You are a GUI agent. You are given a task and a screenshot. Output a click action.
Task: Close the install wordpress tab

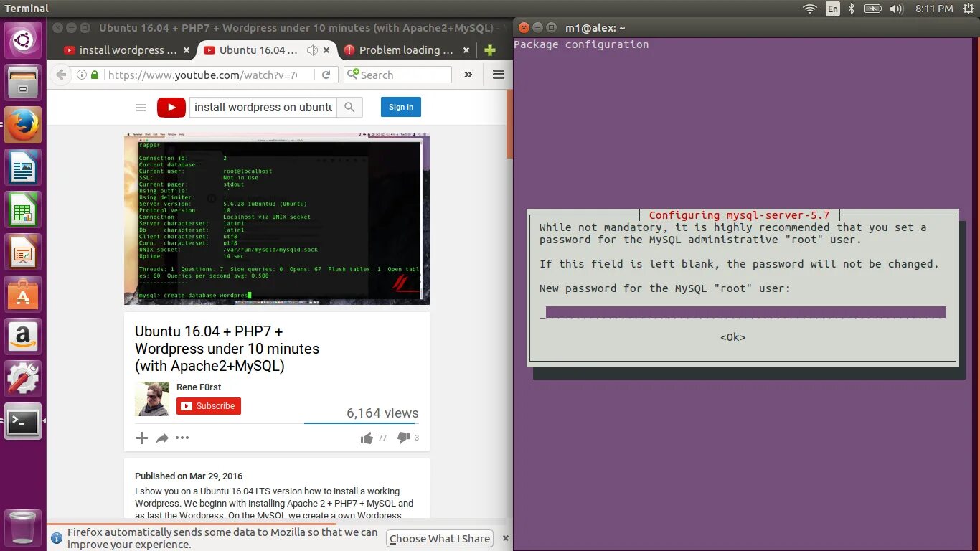click(187, 50)
